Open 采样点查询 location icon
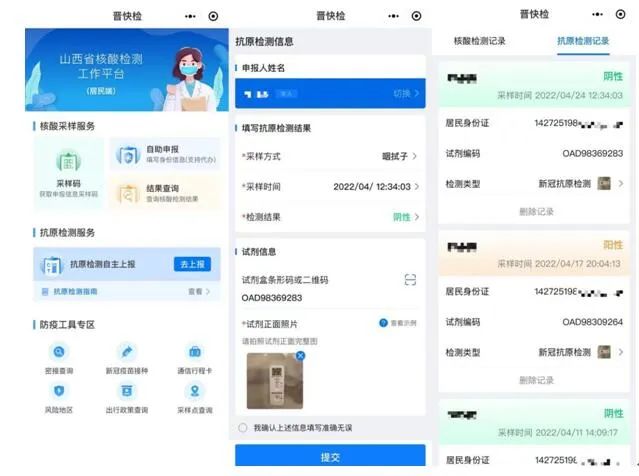This screenshot has width=639, height=476. [x=195, y=390]
